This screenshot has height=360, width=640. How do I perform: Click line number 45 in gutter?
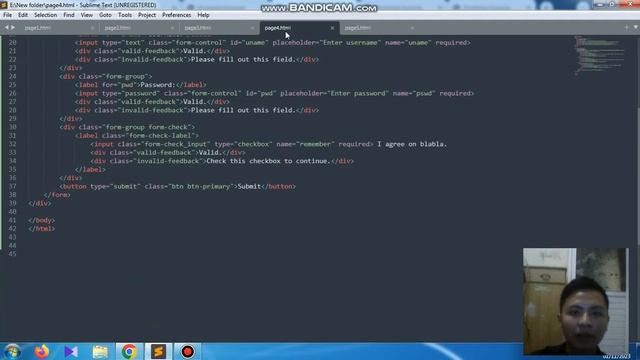click(12, 254)
